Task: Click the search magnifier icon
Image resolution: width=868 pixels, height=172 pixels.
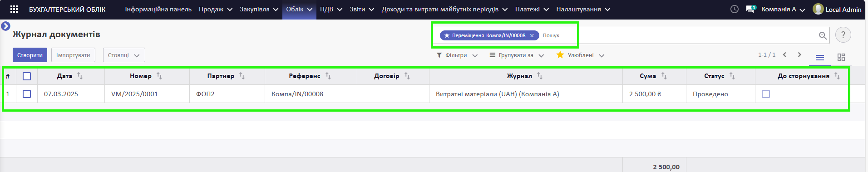Action: (x=823, y=35)
